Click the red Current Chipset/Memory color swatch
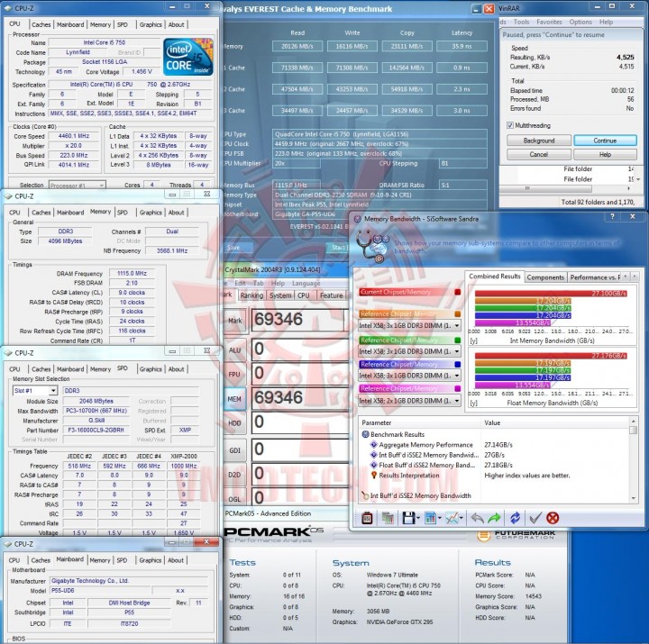This screenshot has height=644, width=649. [x=457, y=292]
